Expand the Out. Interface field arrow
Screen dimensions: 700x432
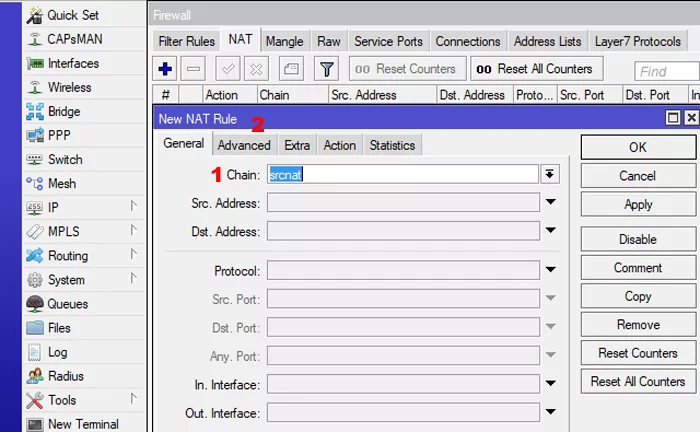tap(550, 412)
